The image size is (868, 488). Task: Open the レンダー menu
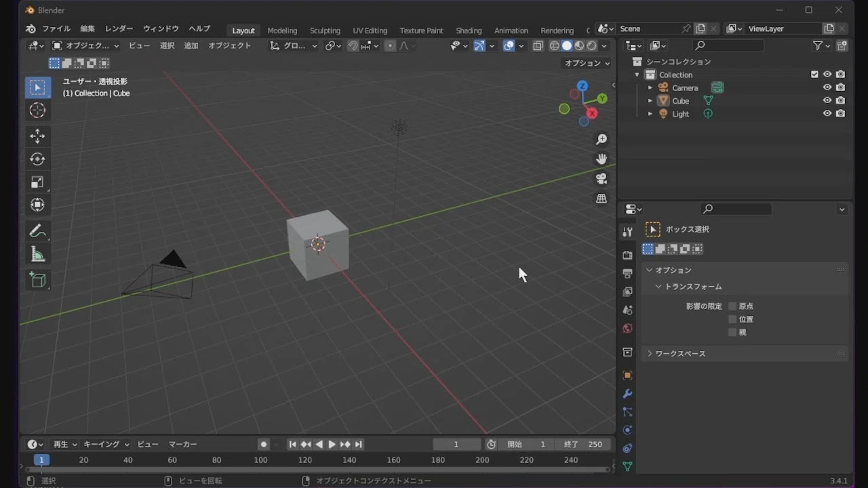[119, 29]
